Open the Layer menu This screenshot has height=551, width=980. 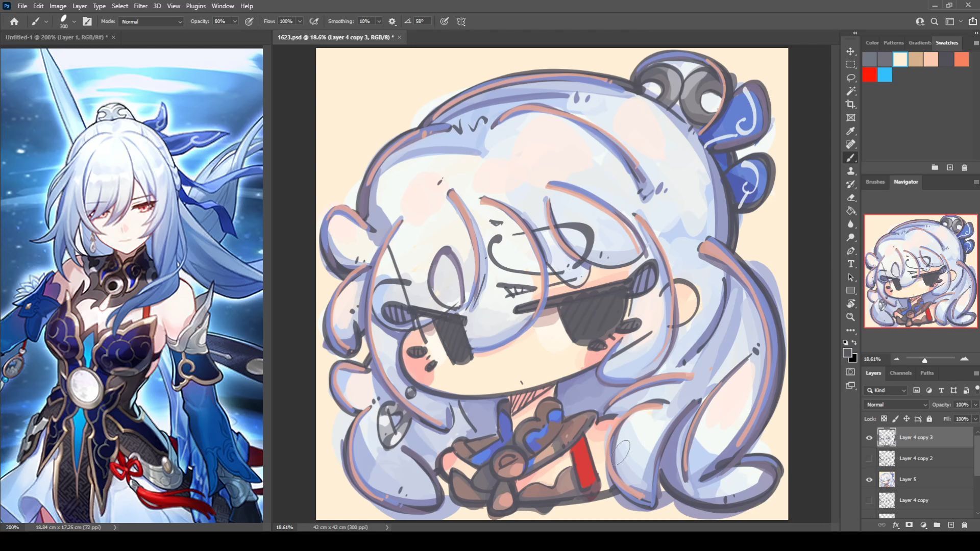80,6
